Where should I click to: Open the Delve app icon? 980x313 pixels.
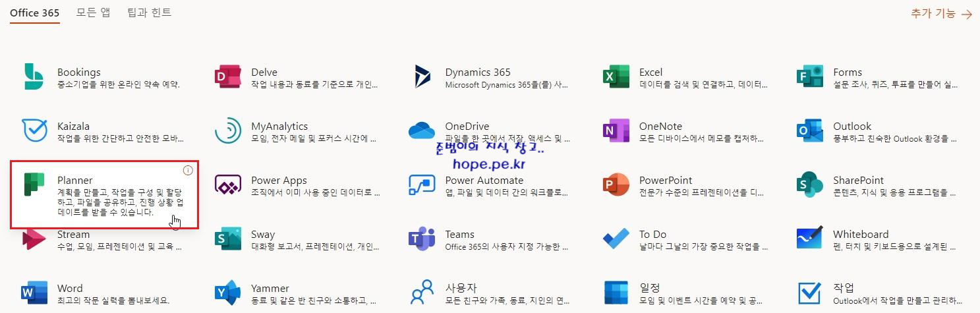coord(228,77)
